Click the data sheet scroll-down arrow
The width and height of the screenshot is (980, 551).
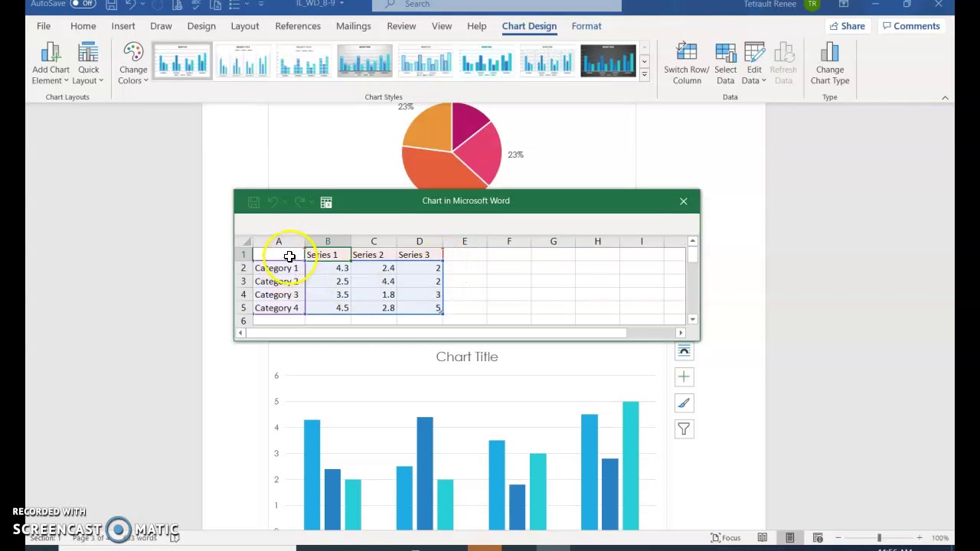[693, 319]
